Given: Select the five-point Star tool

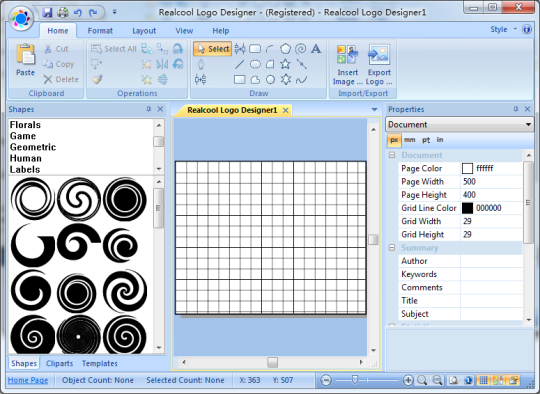Looking at the screenshot, I should coord(285,64).
